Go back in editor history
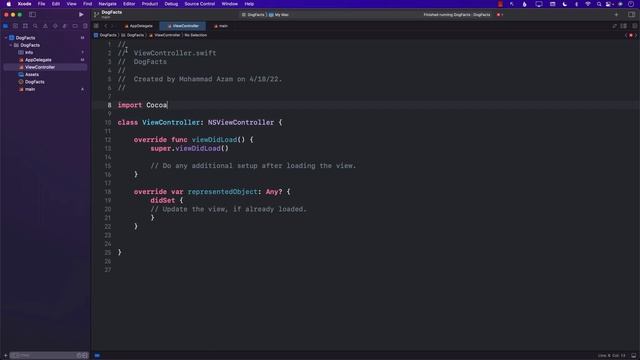 [105, 26]
